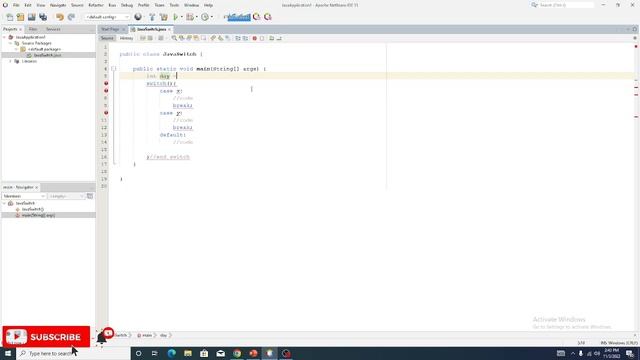The image size is (640, 360).
Task: Click the New Project toolbar icon
Action: point(20,17)
